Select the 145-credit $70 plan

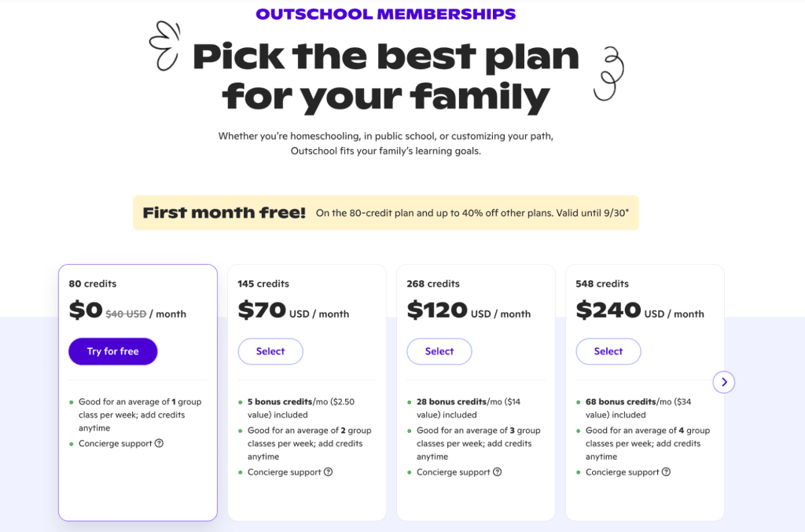coord(270,351)
